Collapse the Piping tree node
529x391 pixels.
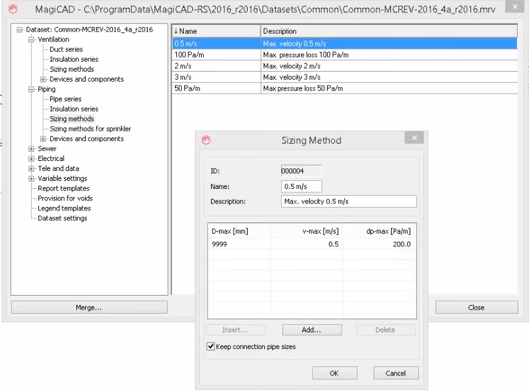click(31, 89)
